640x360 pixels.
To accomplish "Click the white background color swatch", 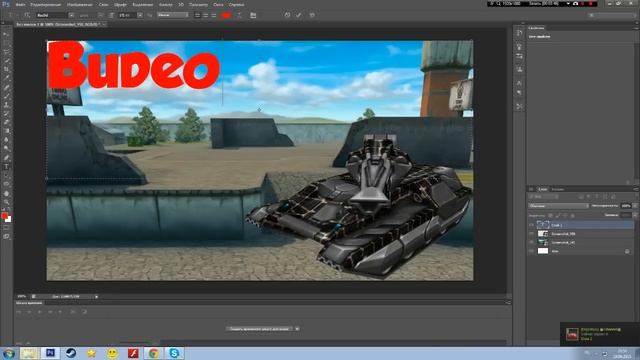I will [9, 220].
